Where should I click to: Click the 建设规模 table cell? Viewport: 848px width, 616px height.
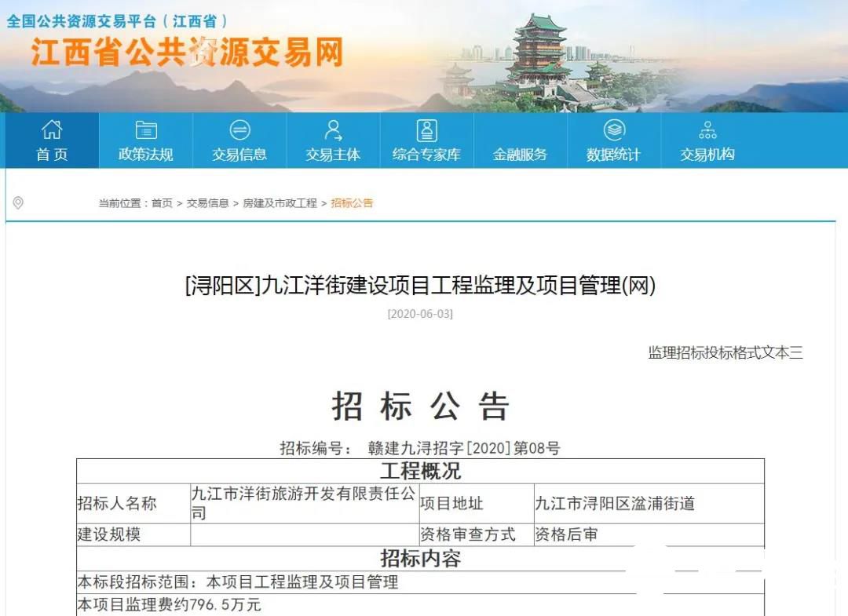(133, 534)
